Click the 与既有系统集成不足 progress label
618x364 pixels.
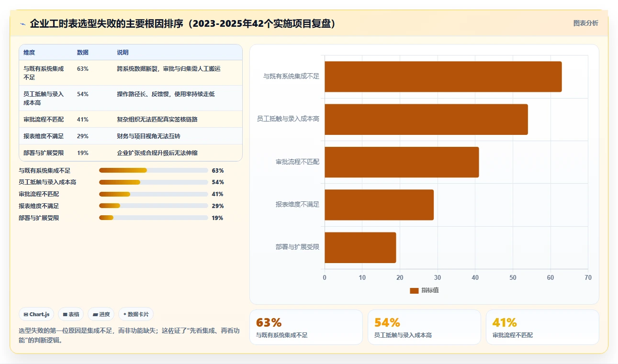click(45, 170)
